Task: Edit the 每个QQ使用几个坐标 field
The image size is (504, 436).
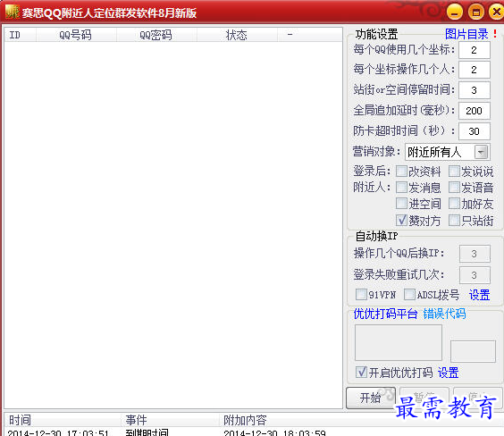Action: pos(475,50)
